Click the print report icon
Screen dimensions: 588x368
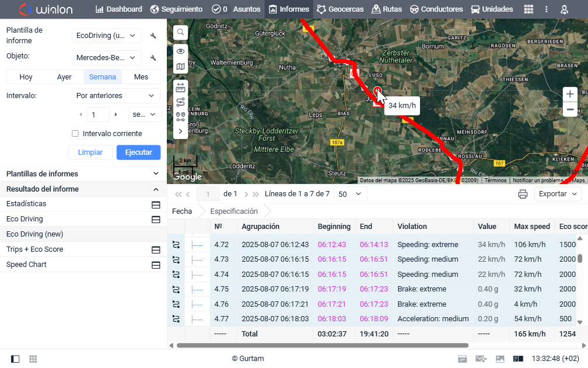(523, 194)
